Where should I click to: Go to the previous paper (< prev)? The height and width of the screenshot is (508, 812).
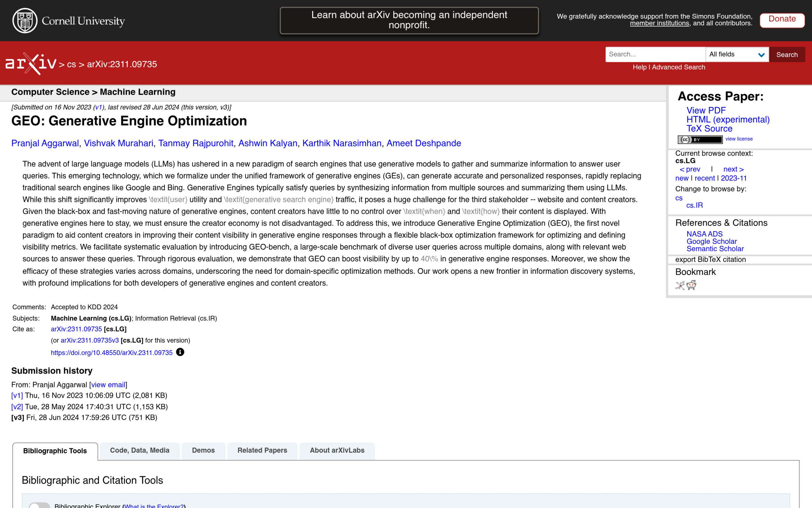(x=690, y=169)
